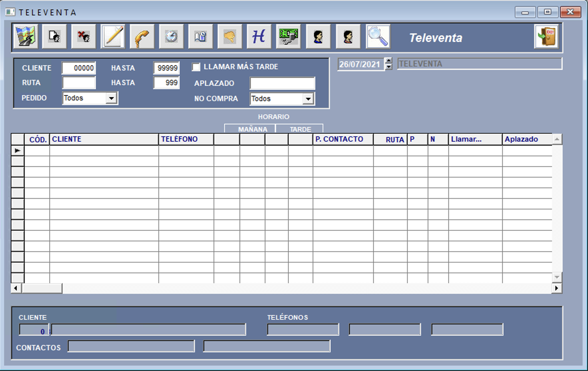This screenshot has height=371, width=588.
Task: Click the red X delete icon
Action: [x=83, y=37]
